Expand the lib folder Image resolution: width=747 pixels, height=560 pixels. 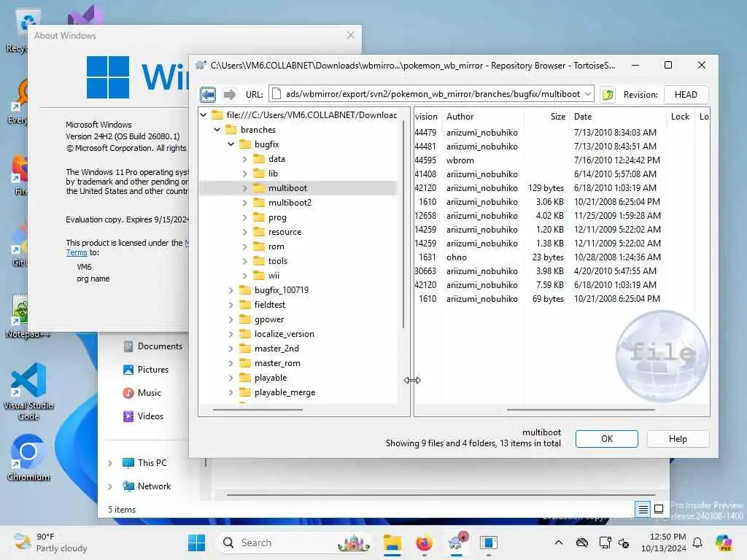pyautogui.click(x=244, y=174)
